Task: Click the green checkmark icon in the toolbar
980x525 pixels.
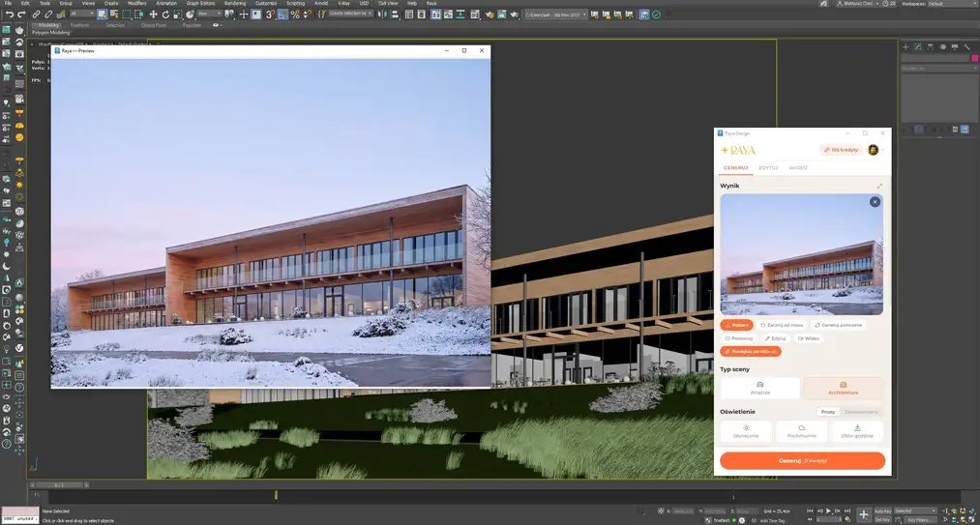Action: 656,14
